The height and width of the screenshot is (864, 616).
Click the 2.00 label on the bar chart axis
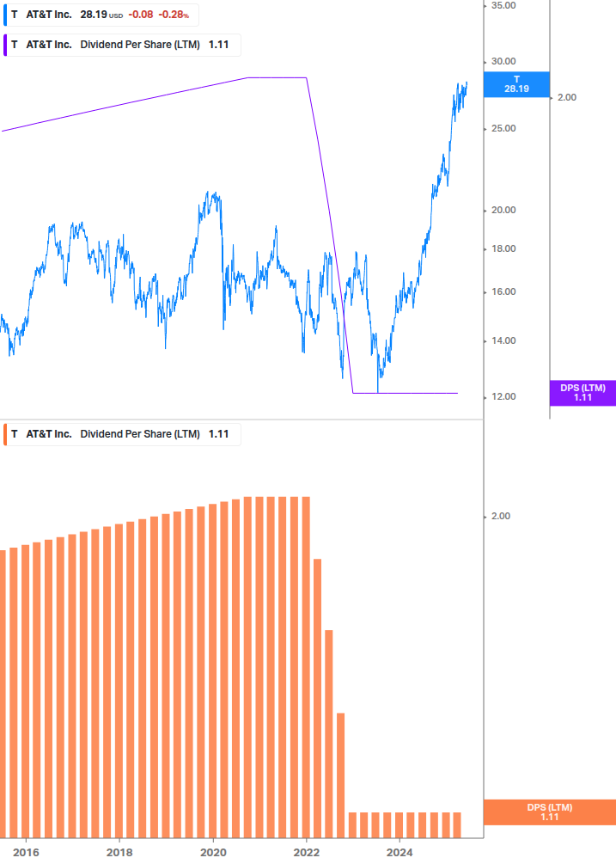pos(500,517)
